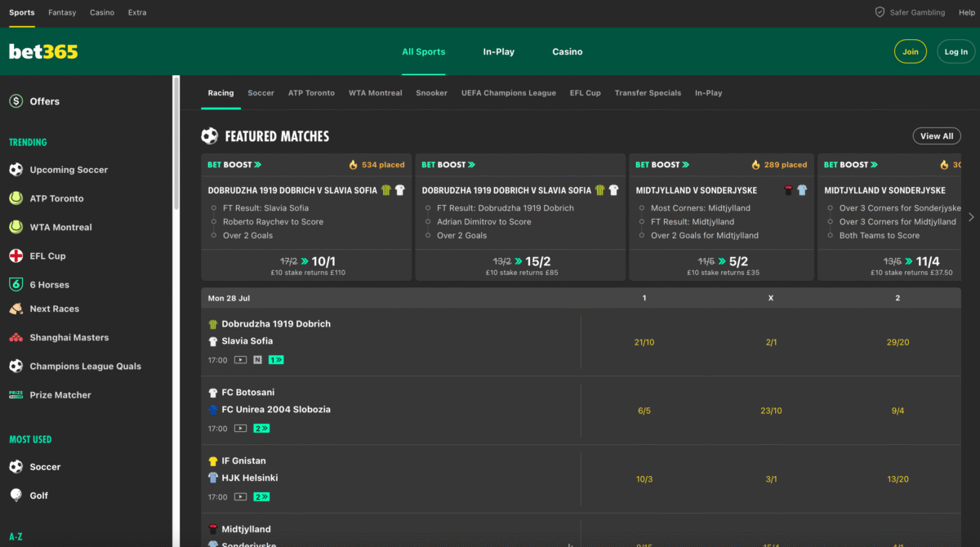Screen dimensions: 980x547
Task: Open the bet boost badge for FC Botosani match
Action: [261, 428]
